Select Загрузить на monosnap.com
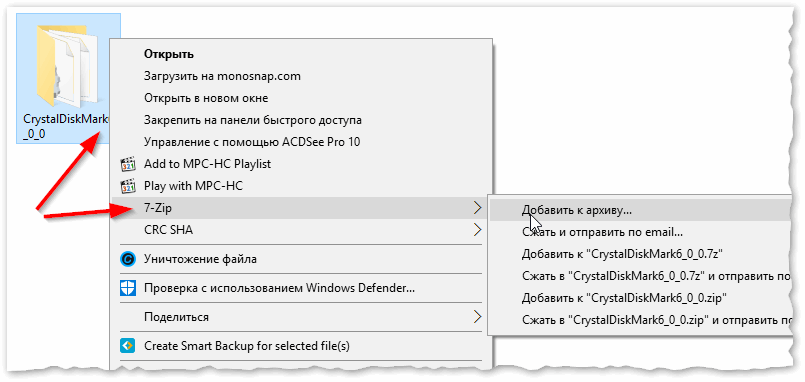The width and height of the screenshot is (805, 382). [222, 77]
